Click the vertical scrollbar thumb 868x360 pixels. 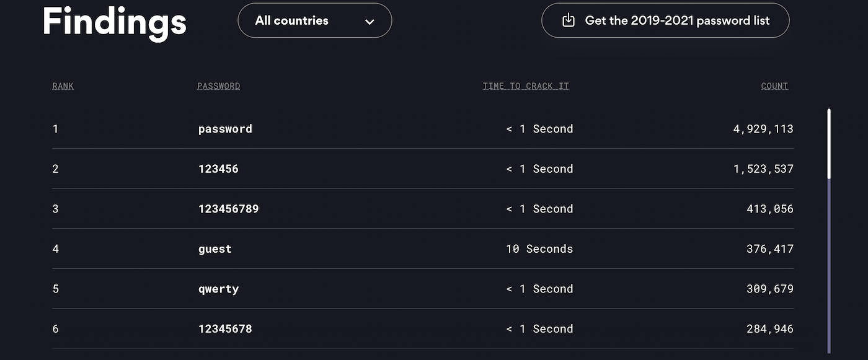829,144
